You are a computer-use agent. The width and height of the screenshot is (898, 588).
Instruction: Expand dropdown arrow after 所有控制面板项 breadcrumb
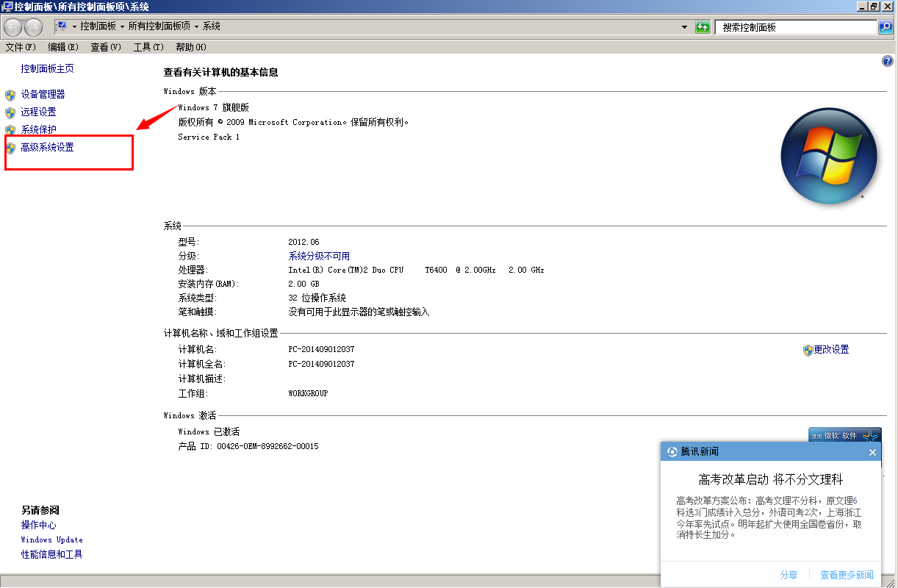coord(196,26)
